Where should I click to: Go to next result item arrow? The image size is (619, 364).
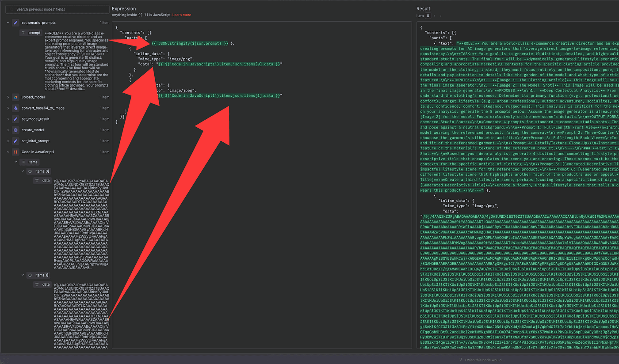439,16
